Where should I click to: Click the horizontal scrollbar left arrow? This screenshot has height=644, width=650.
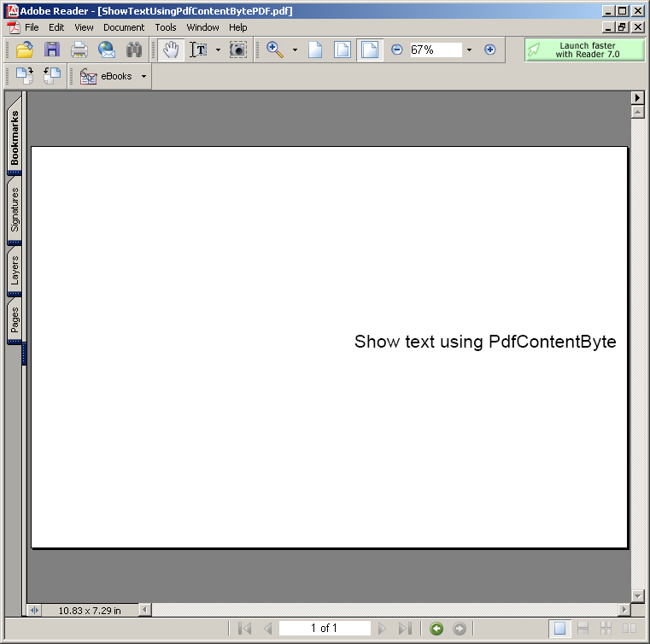(x=144, y=610)
